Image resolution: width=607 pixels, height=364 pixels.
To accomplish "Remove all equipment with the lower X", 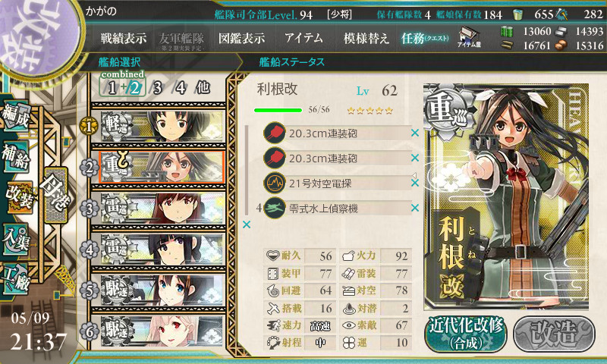I will tap(246, 224).
